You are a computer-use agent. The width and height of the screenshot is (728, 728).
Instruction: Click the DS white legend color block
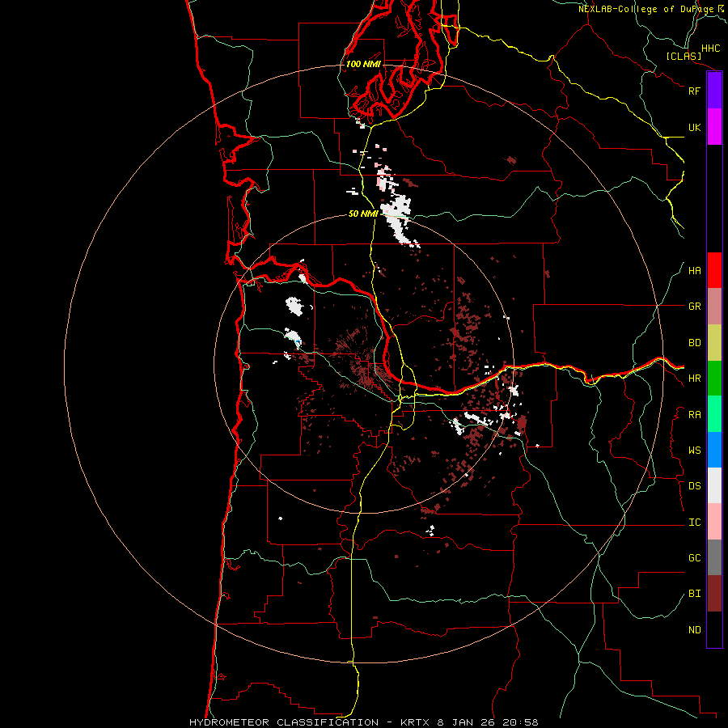tap(714, 485)
